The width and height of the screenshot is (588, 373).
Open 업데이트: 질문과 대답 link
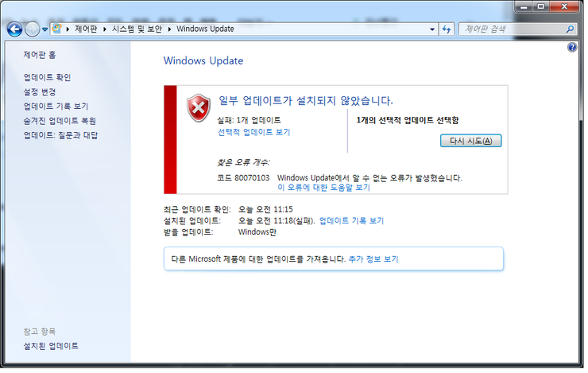click(x=60, y=135)
